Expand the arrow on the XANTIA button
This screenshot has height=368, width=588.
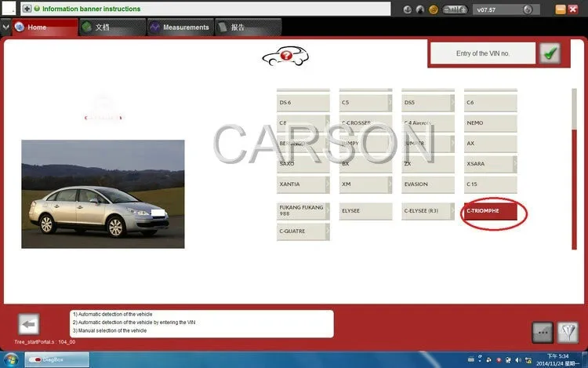coord(328,184)
